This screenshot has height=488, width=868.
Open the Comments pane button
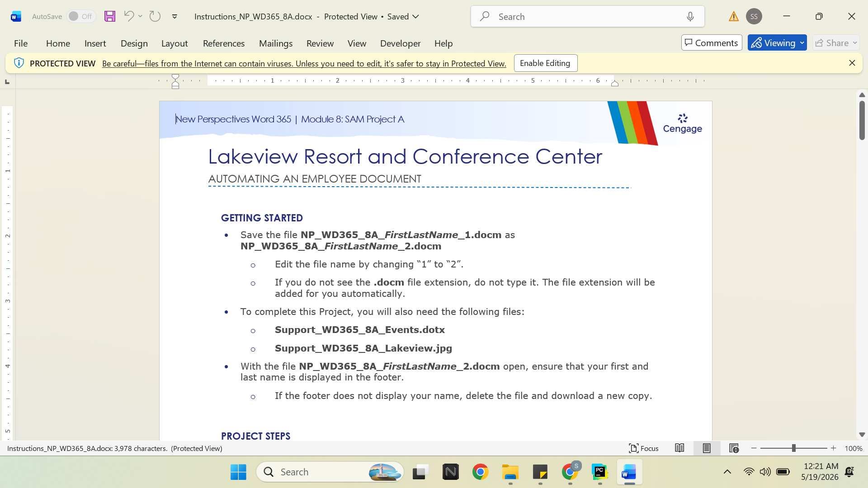click(x=712, y=43)
